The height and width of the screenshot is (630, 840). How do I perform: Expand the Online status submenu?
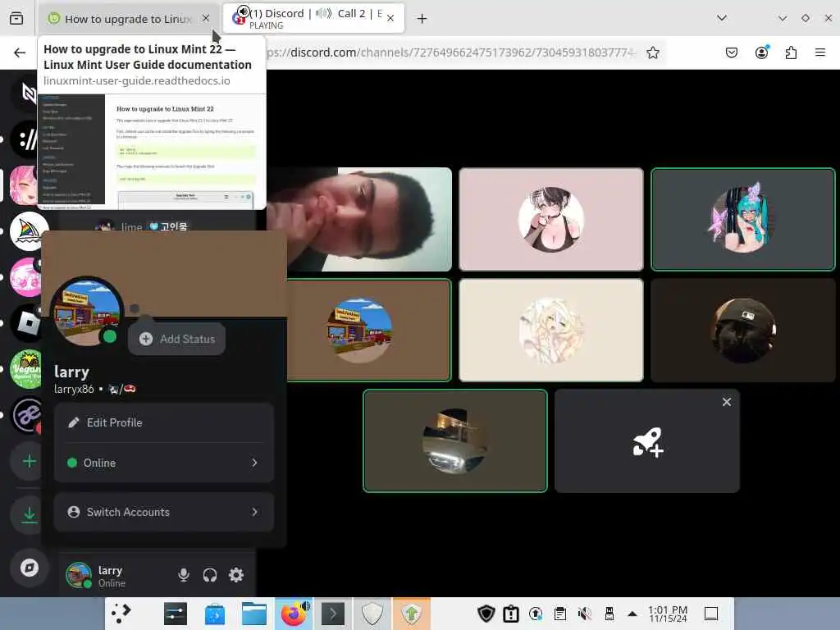pyautogui.click(x=164, y=463)
